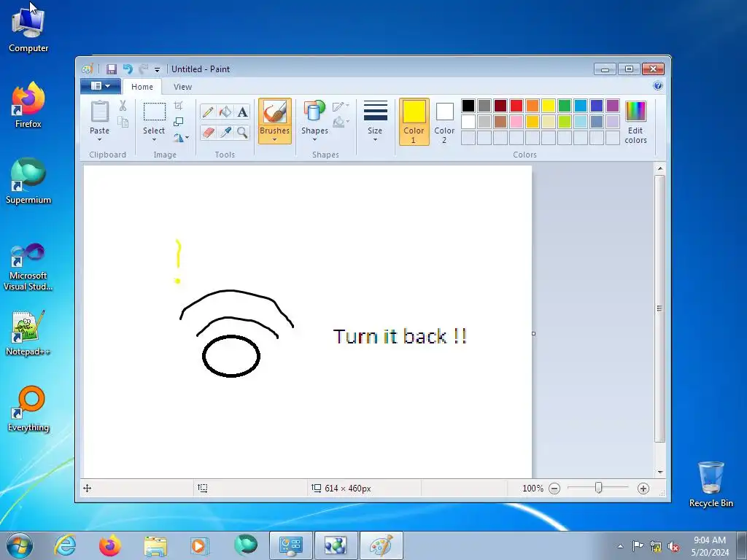Open the Shapes dropdown arrow
This screenshot has height=560, width=747.
(x=314, y=139)
